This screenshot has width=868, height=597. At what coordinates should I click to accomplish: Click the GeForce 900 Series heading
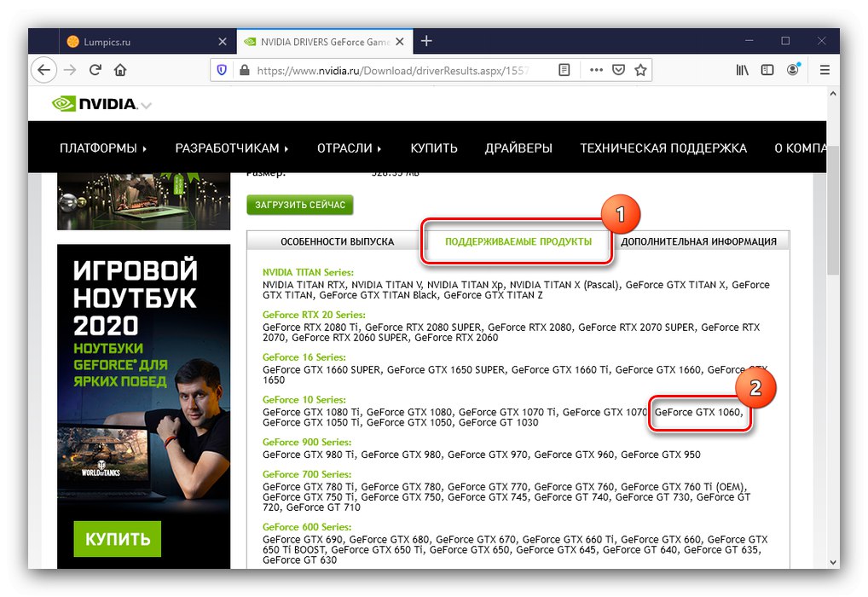click(x=307, y=442)
